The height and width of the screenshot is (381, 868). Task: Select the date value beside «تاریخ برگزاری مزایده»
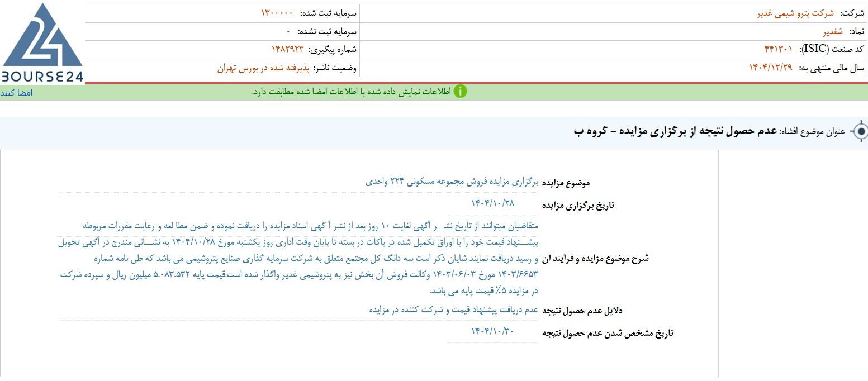click(x=492, y=203)
